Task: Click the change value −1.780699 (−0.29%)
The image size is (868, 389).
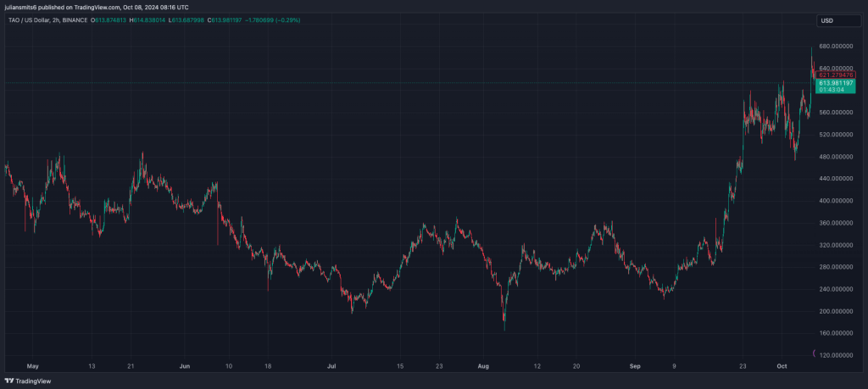Action: click(273, 20)
